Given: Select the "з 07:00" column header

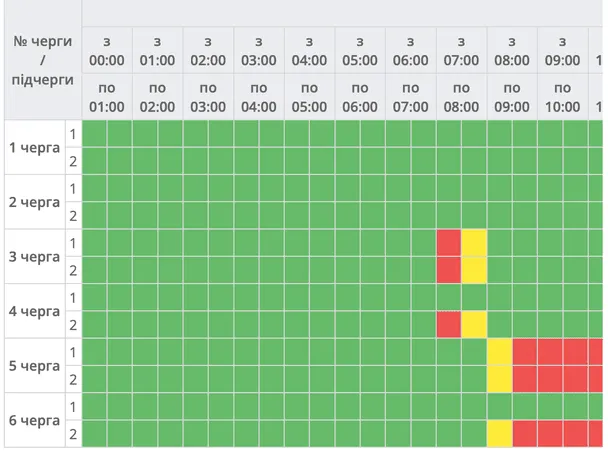Looking at the screenshot, I should 461,50.
